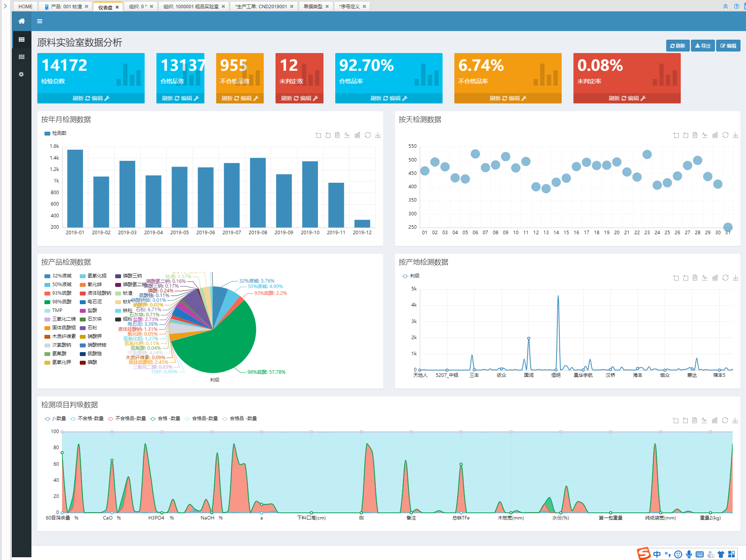This screenshot has height=560, width=746.
Task: Collapse the top panel with double chevron
Action: point(726,6)
